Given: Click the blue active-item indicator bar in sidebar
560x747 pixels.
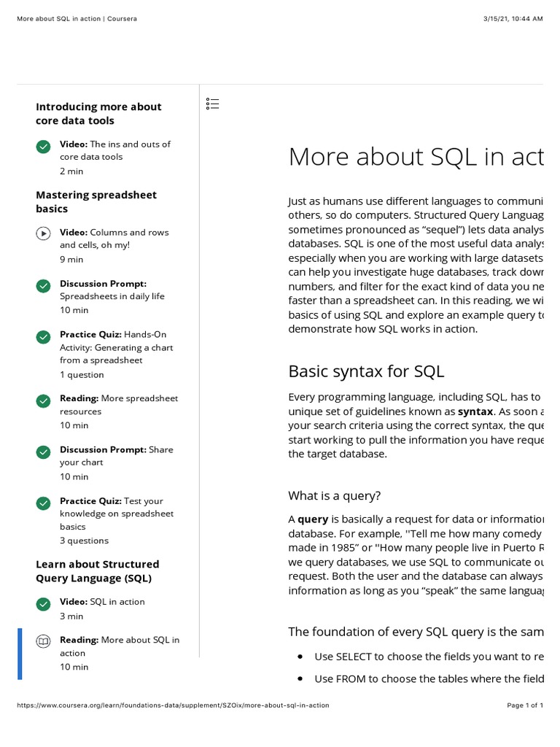Looking at the screenshot, I should pos(20,654).
